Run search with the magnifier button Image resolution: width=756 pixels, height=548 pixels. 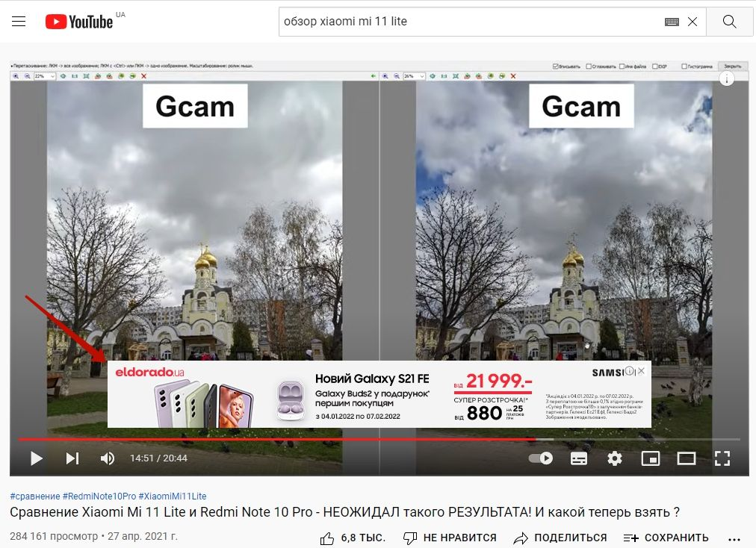[x=730, y=22]
